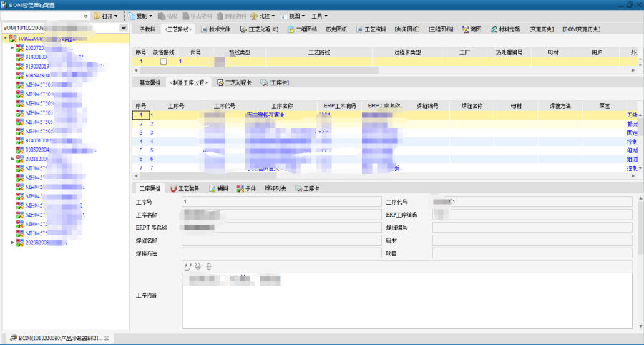The height and width of the screenshot is (345, 644).
Task: Expand the tree node starting with 2020820
Action: pos(13,243)
